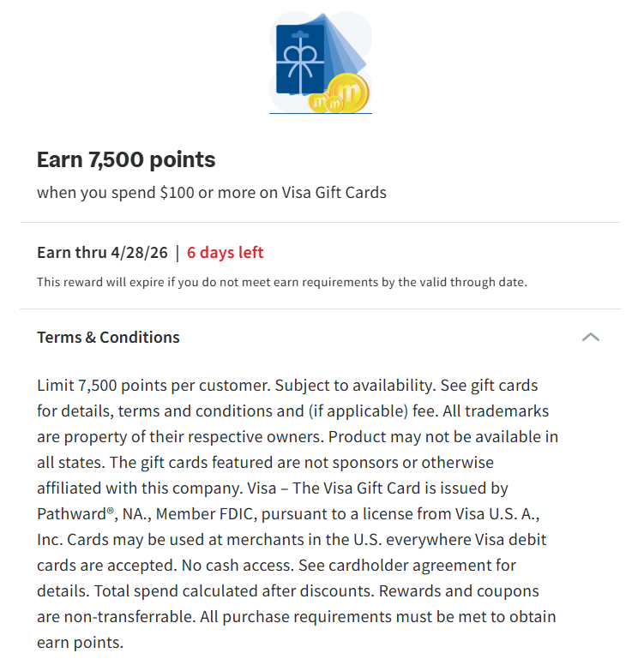Click the Terms & Conditions section header
Screen dimensions: 644x665
[108, 337]
